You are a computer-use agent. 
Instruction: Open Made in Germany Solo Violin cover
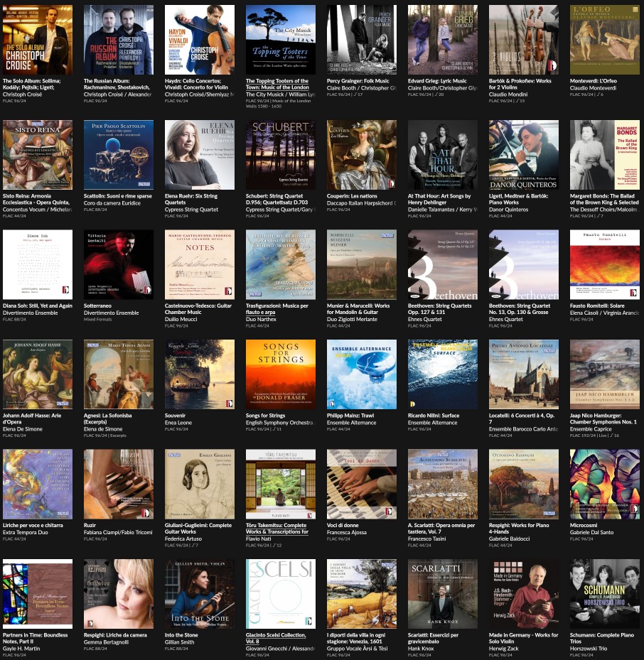(x=524, y=594)
